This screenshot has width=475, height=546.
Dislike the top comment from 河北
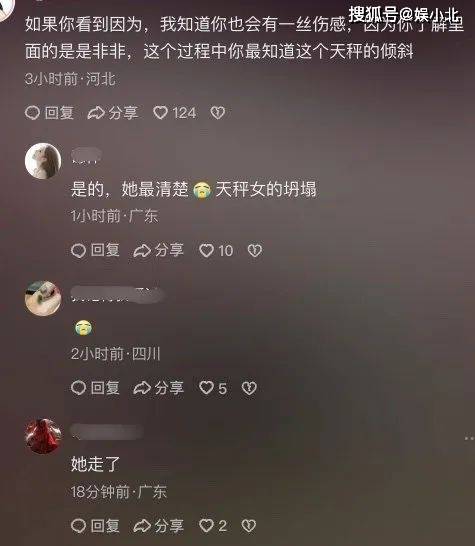[x=218, y=113]
